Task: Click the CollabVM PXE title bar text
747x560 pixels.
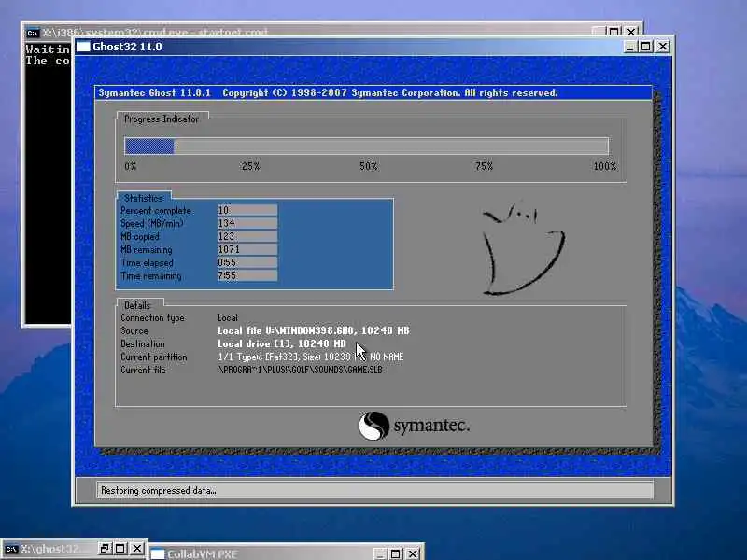Action: (202, 554)
